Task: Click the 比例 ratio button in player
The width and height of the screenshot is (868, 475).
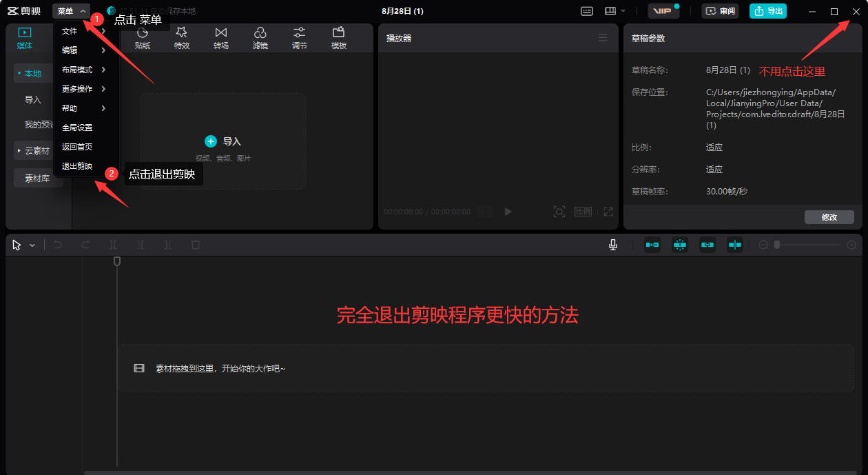Action: pyautogui.click(x=583, y=212)
